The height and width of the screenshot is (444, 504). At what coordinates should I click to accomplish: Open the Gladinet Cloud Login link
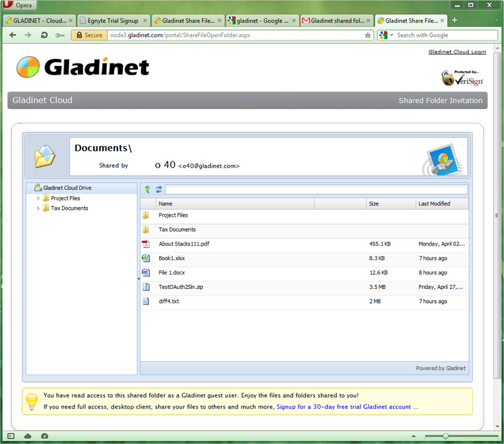(x=457, y=51)
